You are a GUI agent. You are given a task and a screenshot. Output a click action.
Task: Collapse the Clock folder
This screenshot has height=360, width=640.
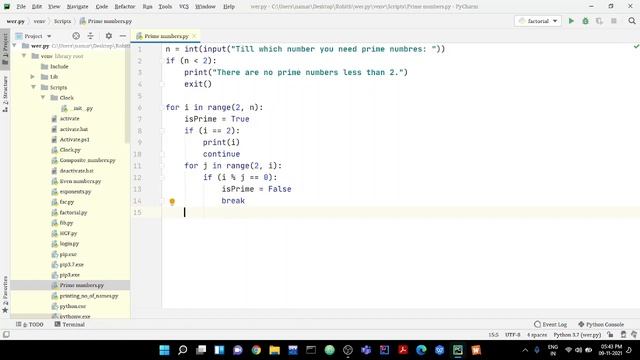tap(43, 98)
